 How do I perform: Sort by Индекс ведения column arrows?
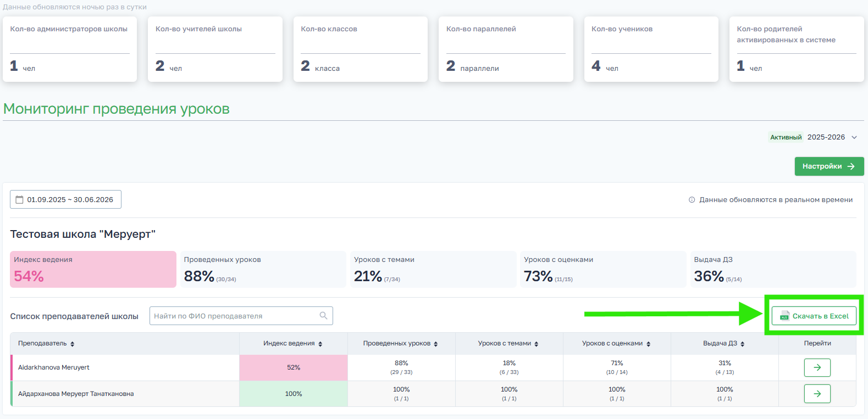(x=320, y=344)
